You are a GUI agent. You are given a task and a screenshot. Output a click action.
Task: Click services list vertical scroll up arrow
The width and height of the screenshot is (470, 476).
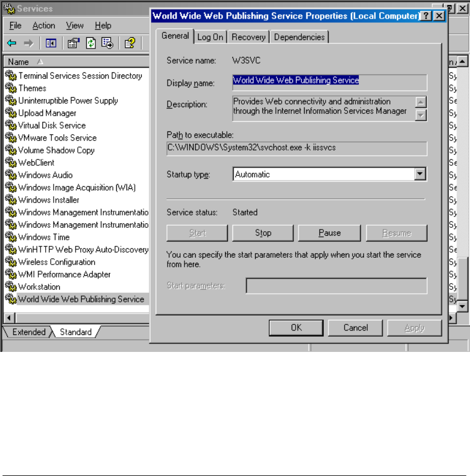[x=462, y=61]
